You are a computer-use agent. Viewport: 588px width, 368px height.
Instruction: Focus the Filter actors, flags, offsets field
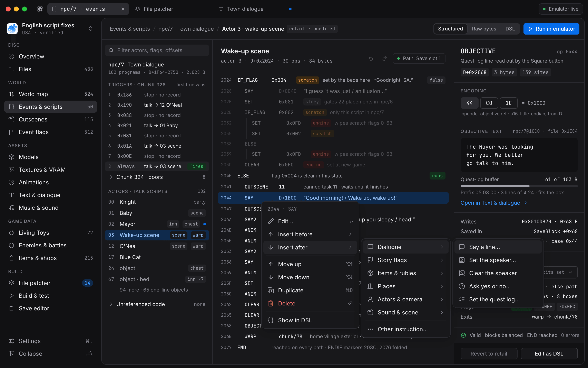[157, 50]
